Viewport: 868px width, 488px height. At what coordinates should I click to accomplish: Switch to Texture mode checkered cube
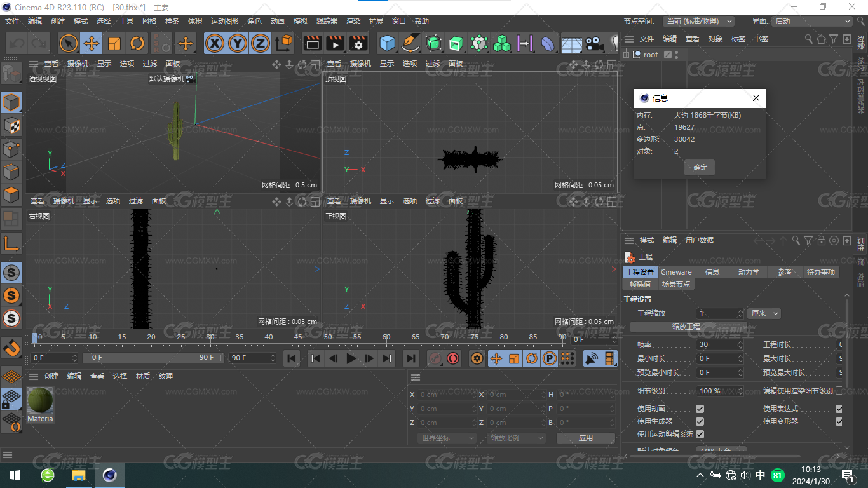pyautogui.click(x=11, y=126)
